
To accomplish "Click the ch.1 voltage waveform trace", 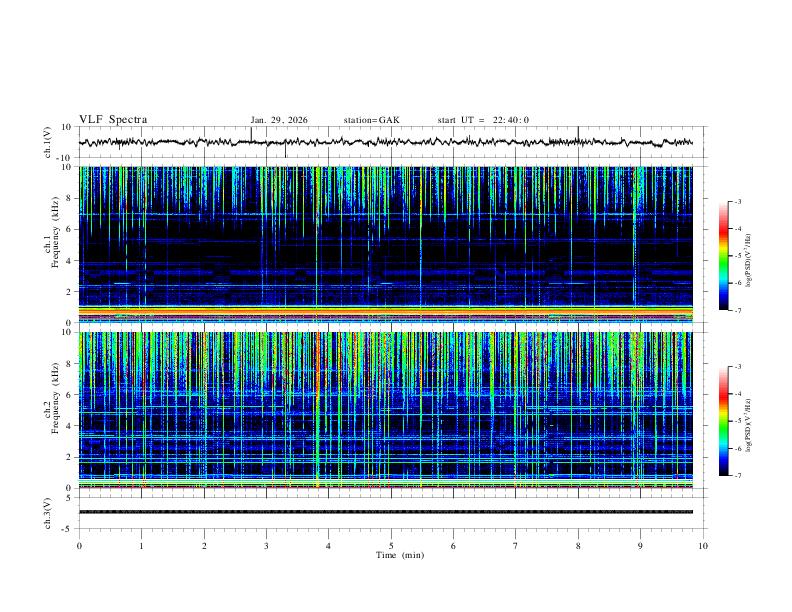I will pyautogui.click(x=386, y=142).
